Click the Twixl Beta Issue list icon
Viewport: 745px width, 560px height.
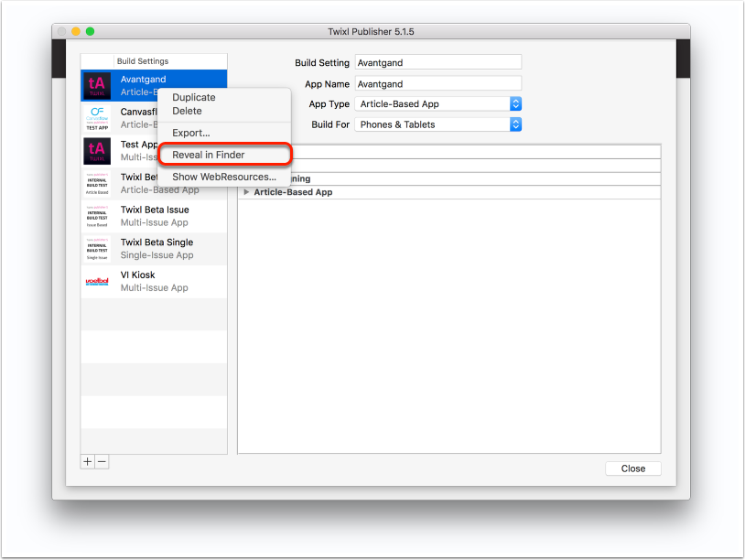(97, 216)
